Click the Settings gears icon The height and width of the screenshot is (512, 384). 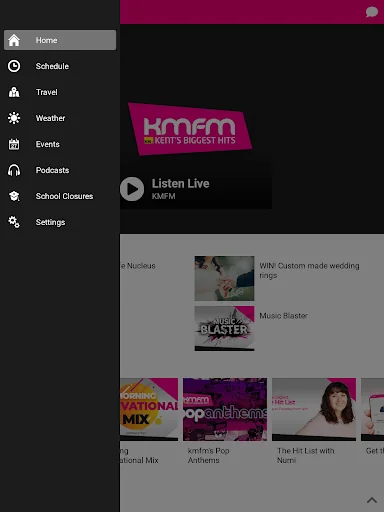pyautogui.click(x=14, y=222)
